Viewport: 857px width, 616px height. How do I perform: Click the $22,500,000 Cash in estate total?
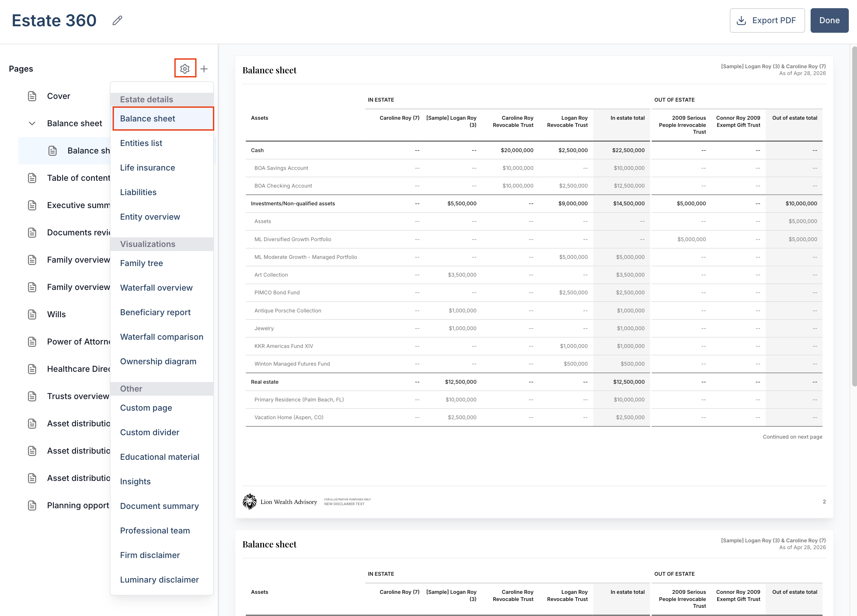[x=628, y=150]
